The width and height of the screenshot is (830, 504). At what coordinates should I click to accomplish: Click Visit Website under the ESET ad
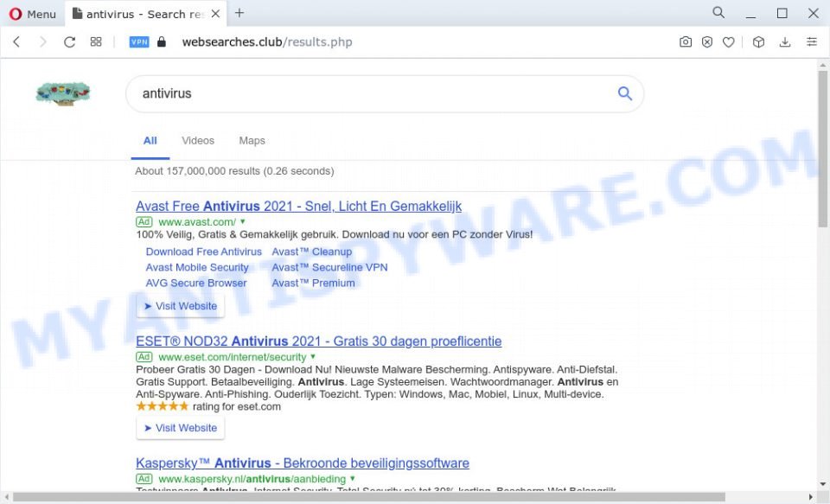click(181, 428)
